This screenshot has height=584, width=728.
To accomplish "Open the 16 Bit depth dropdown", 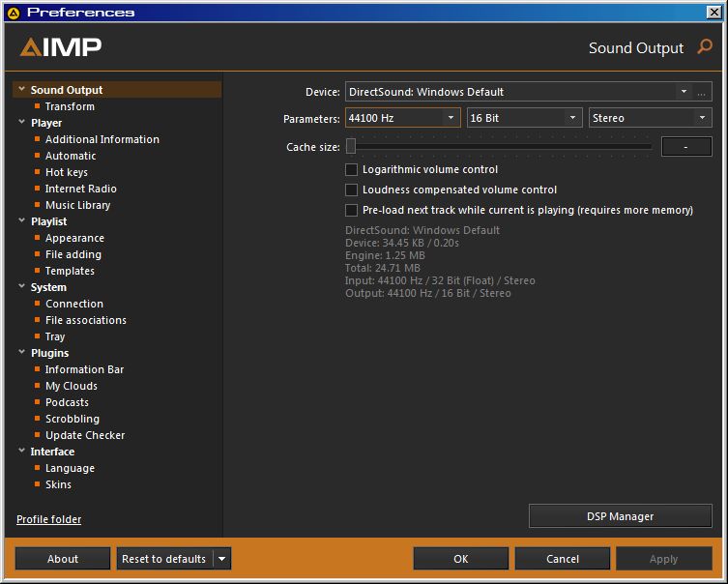I will (x=572, y=118).
